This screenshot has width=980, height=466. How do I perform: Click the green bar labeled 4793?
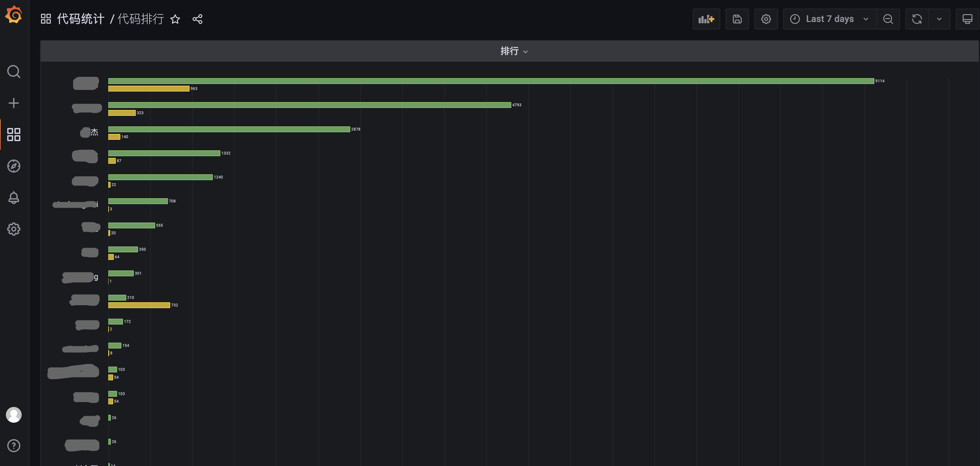coord(310,105)
